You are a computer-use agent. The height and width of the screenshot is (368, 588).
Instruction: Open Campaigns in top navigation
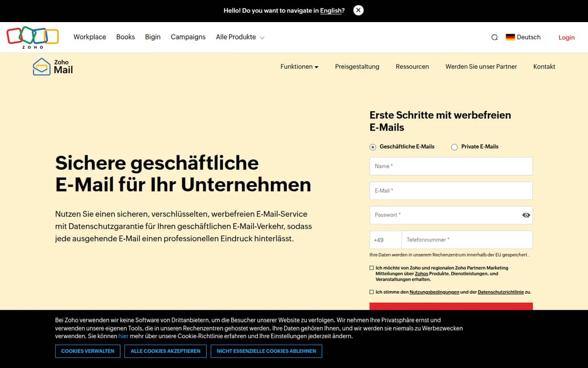coord(188,37)
